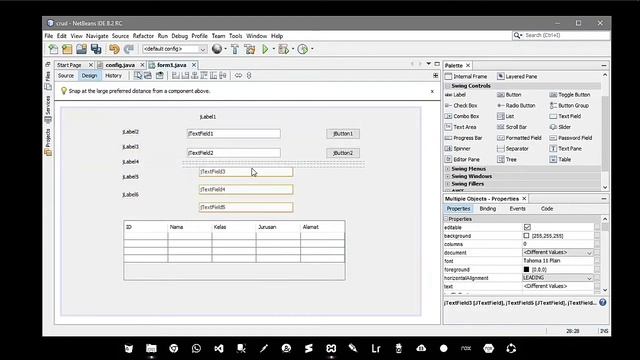Click the New File toolbar icon
The height and width of the screenshot is (360, 640).
point(53,49)
